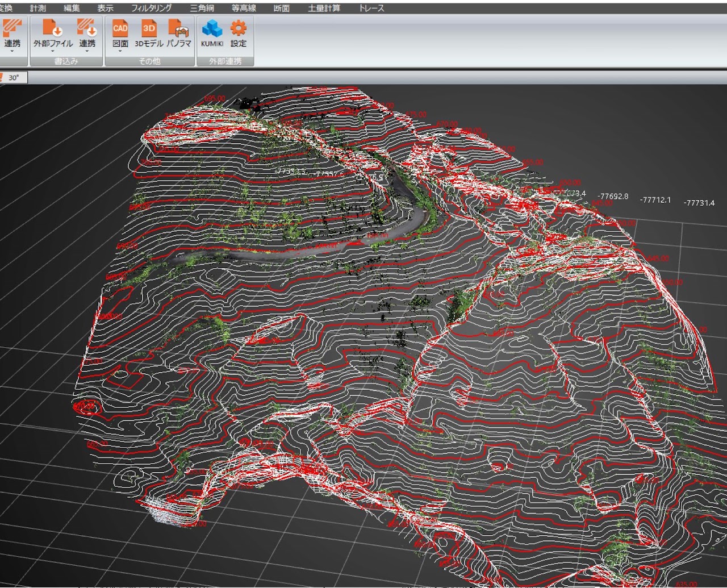
Task: Select the 3Dモデル export icon
Action: (x=149, y=28)
